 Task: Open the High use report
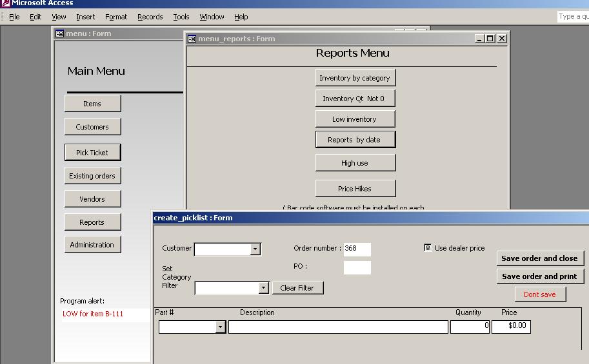[355, 163]
